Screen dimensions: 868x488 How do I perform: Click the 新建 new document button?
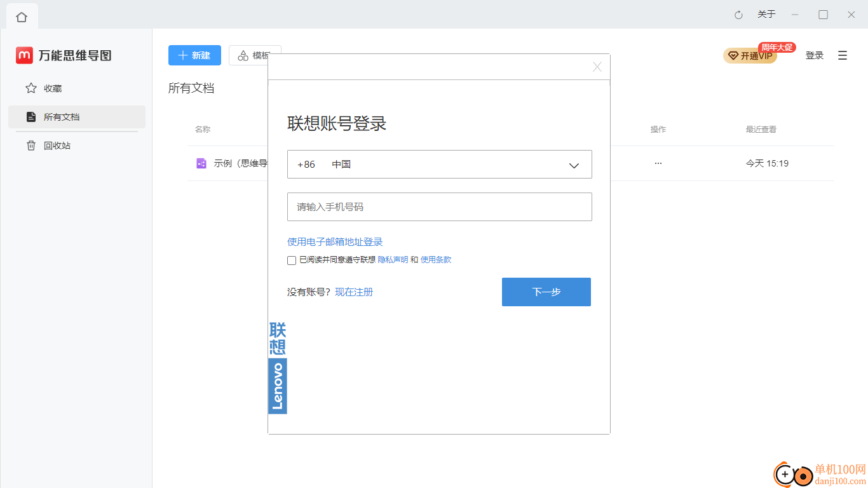point(194,55)
